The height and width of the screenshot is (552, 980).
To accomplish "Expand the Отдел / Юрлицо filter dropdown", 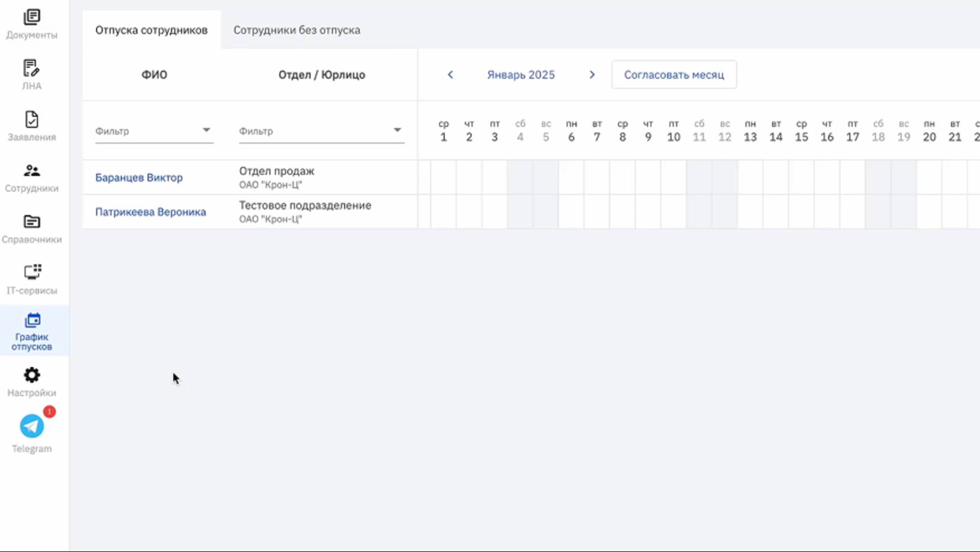I will pos(397,130).
